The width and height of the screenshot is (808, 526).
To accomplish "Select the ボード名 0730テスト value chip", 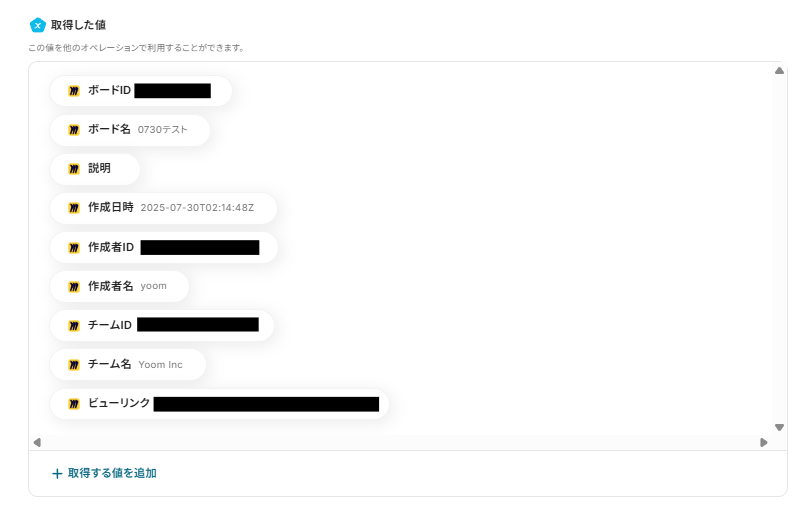I will tap(130, 130).
